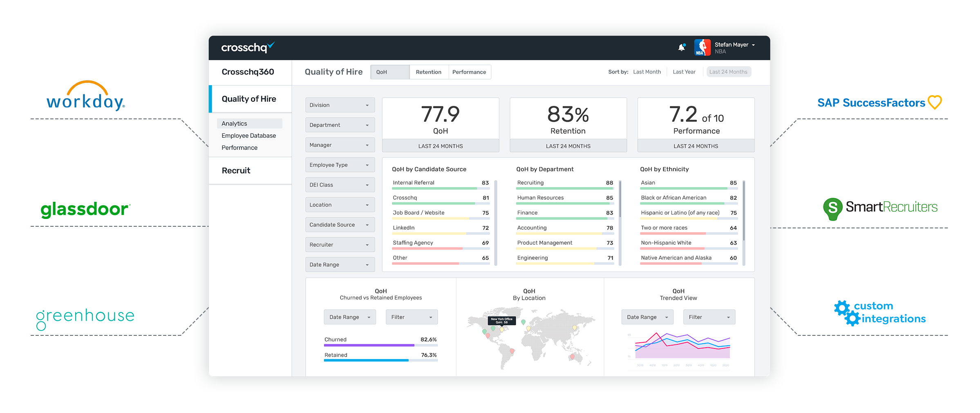
Task: Click the Glassdoor logo
Action: pyautogui.click(x=85, y=209)
